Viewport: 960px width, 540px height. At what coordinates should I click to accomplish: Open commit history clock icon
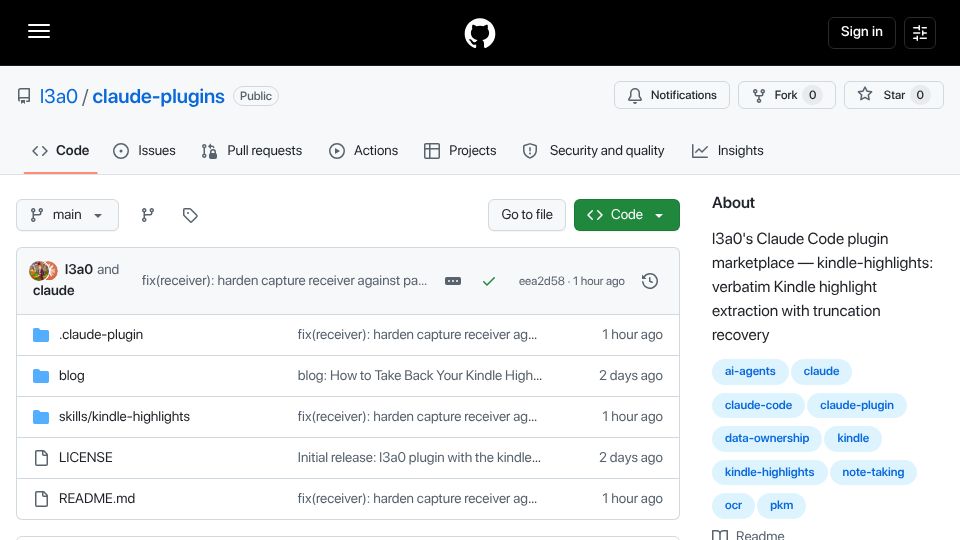pyautogui.click(x=650, y=281)
